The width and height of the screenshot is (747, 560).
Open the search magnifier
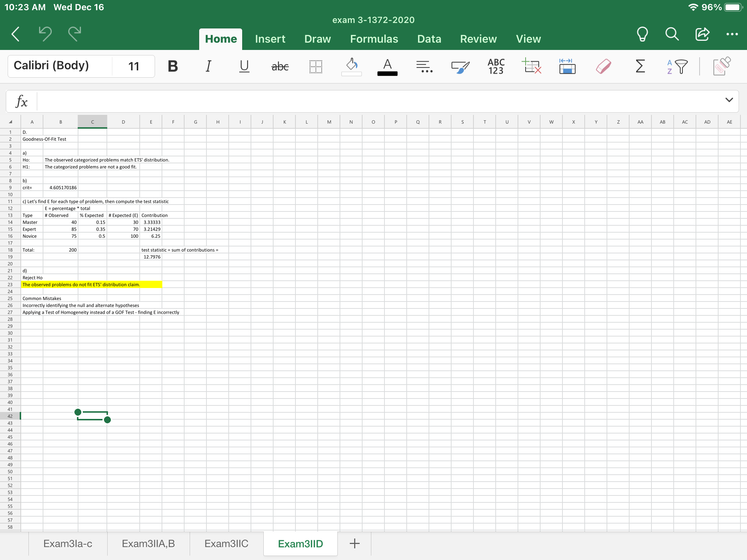point(672,34)
